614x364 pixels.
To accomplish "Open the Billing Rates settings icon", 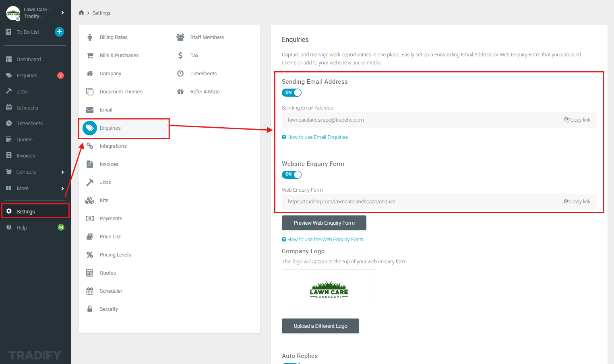I will tap(90, 37).
